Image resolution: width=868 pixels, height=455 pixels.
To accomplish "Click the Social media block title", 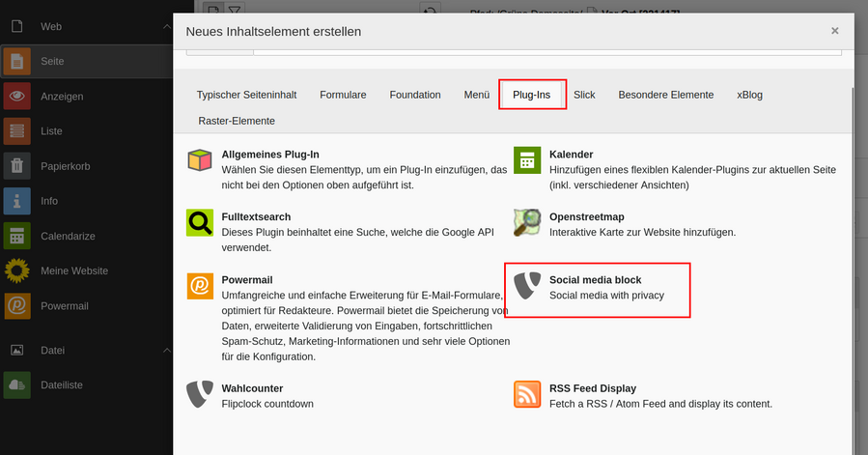I will (595, 280).
